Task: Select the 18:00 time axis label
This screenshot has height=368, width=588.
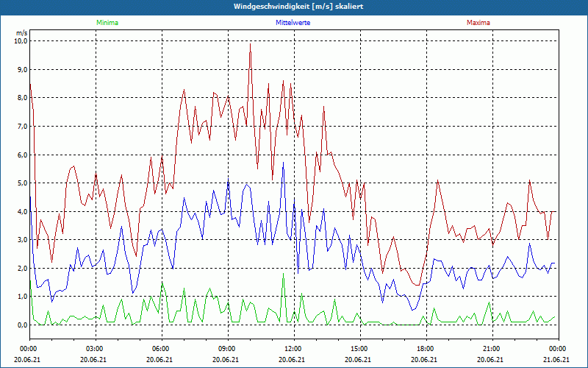Action: pyautogui.click(x=425, y=349)
